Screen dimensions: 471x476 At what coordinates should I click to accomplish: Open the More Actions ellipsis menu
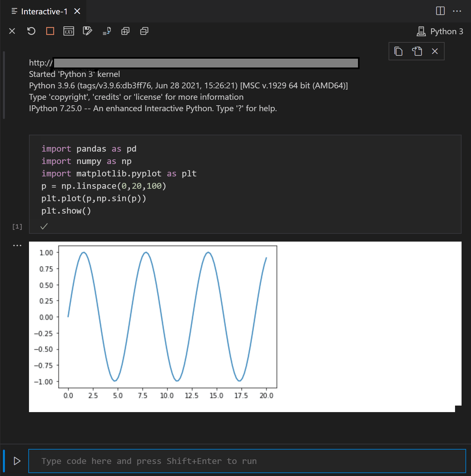coord(458,11)
